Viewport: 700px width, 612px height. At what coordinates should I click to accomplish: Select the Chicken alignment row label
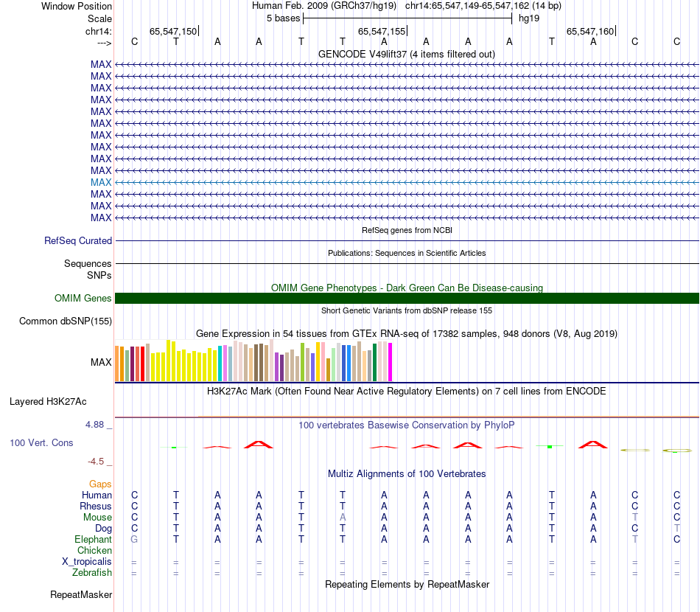tap(94, 550)
